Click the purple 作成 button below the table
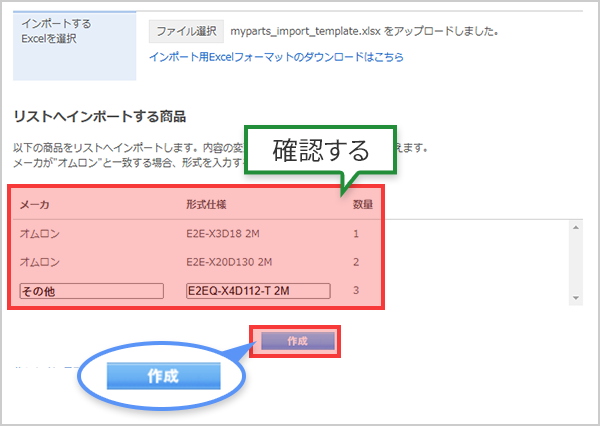 [298, 341]
